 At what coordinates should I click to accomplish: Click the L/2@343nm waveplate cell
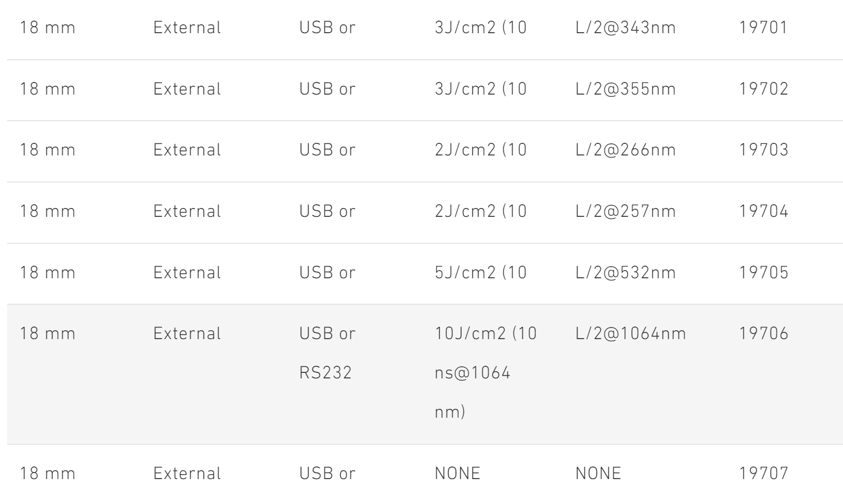[626, 28]
